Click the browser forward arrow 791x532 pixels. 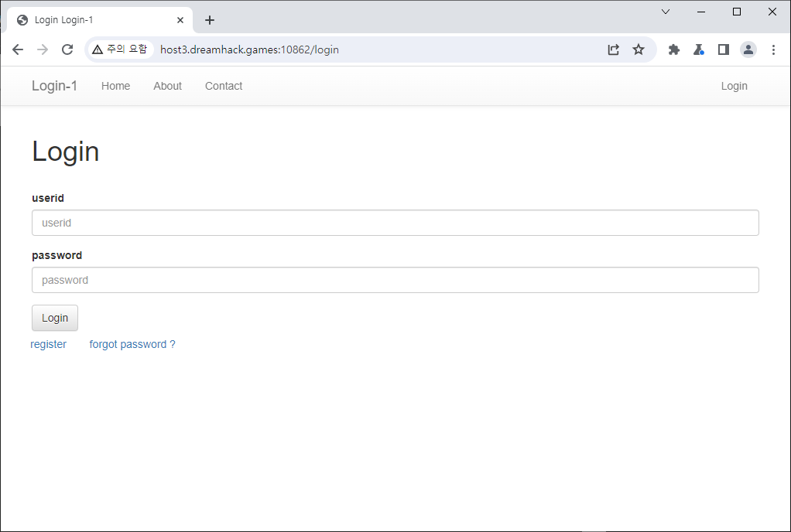43,49
